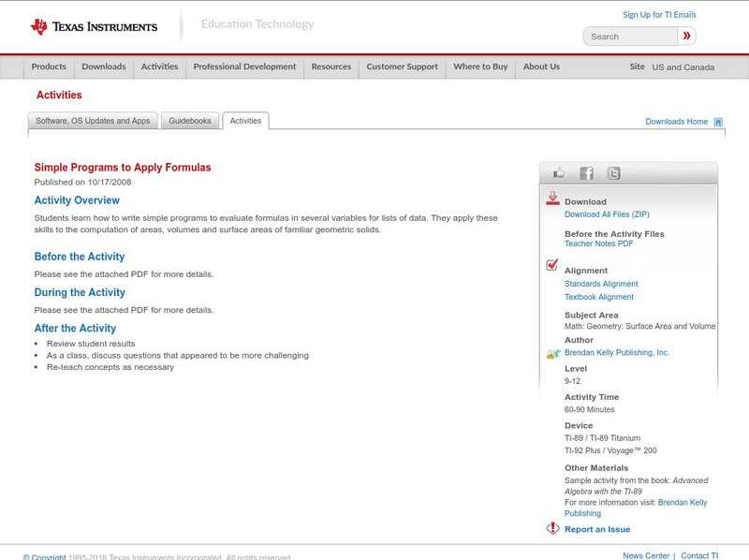Click the Downloads Home house icon

(718, 122)
